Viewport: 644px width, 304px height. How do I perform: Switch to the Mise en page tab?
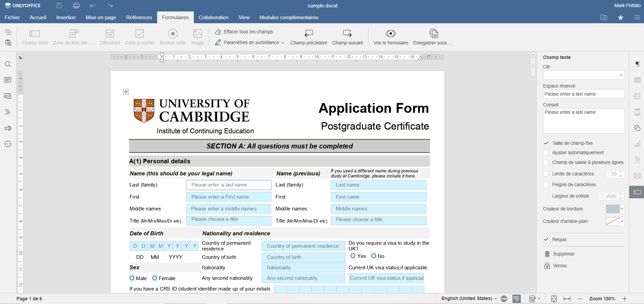(101, 18)
